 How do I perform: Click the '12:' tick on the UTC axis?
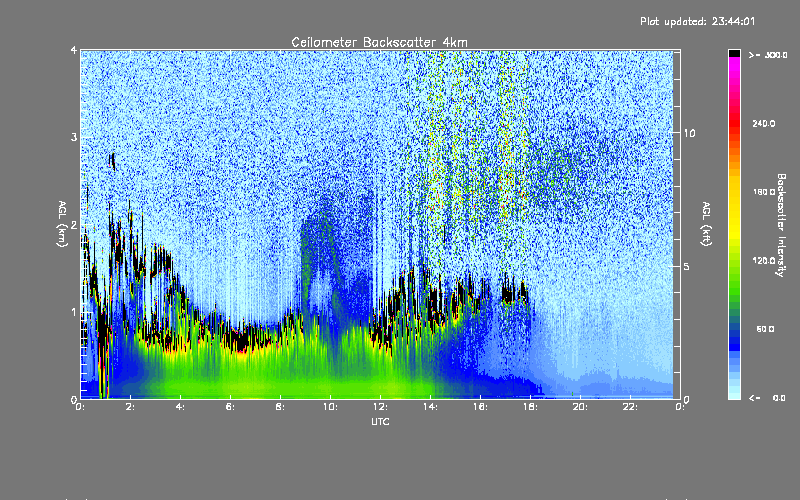[380, 407]
